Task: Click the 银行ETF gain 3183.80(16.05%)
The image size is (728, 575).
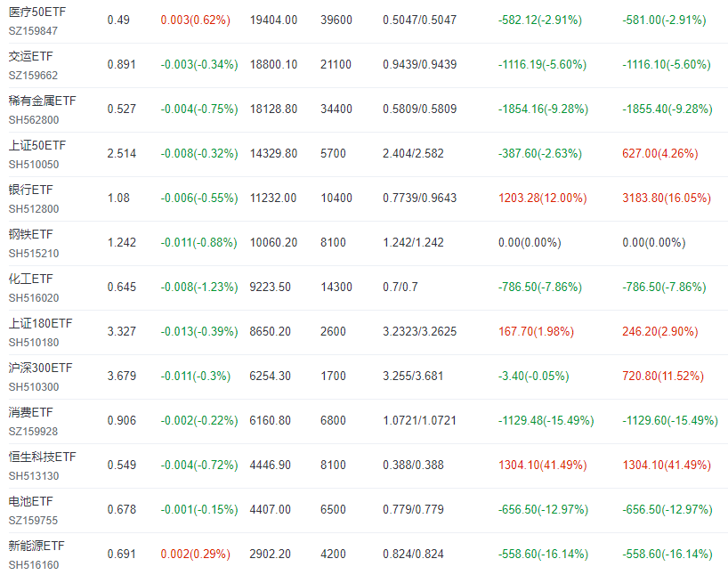Action: point(667,198)
